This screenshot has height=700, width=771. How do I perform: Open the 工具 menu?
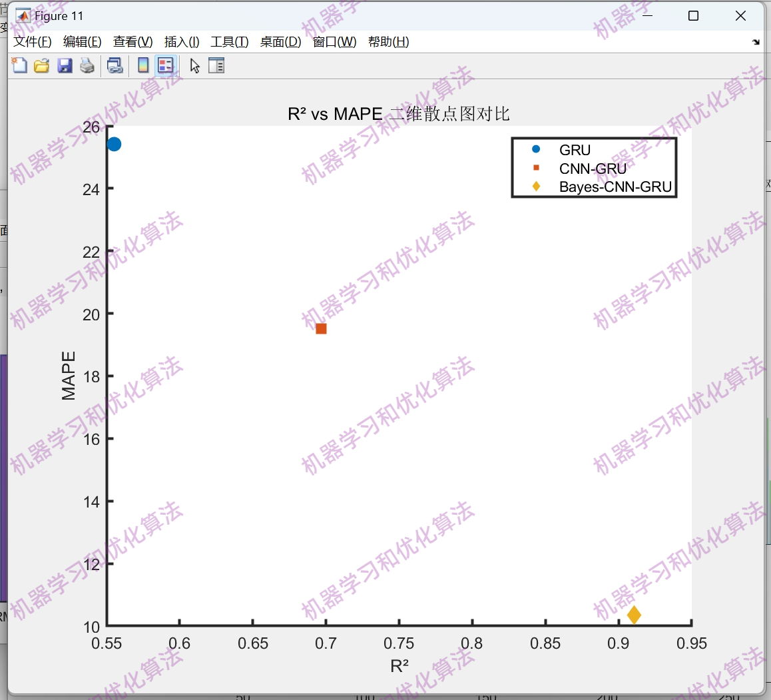click(230, 41)
